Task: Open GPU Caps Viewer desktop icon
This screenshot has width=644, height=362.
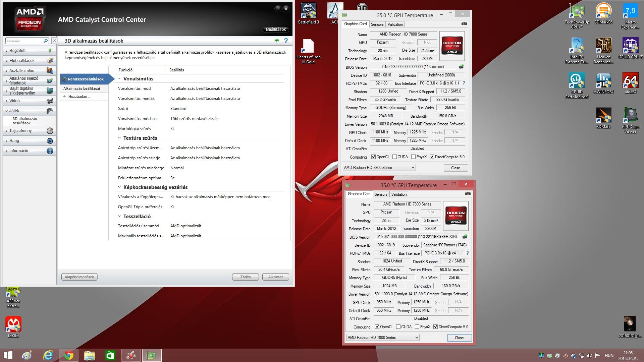Action: coord(630,120)
